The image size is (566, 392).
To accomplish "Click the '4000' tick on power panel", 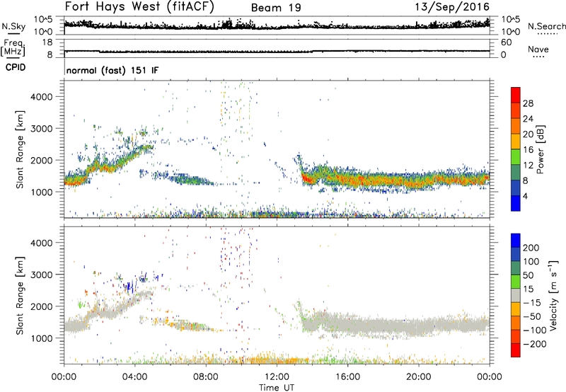I will pyautogui.click(x=42, y=97).
